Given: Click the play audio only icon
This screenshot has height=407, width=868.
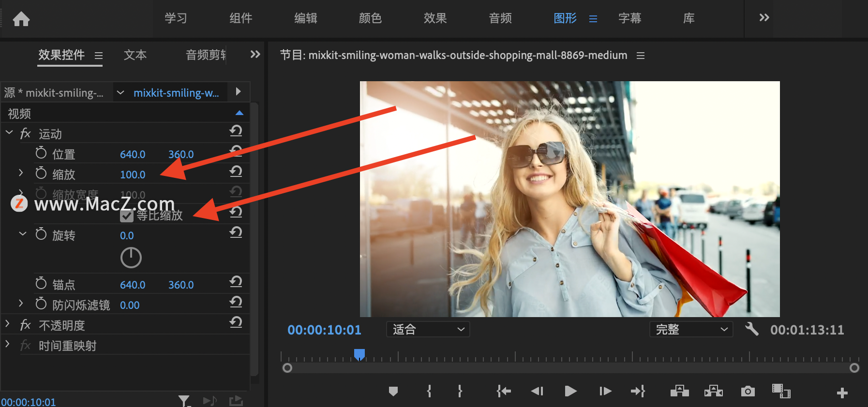Looking at the screenshot, I should [210, 401].
